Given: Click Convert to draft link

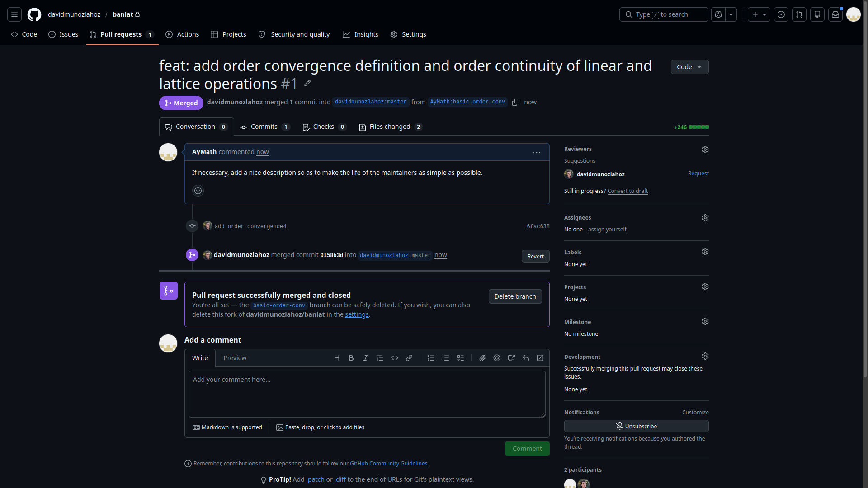Looking at the screenshot, I should click(627, 191).
